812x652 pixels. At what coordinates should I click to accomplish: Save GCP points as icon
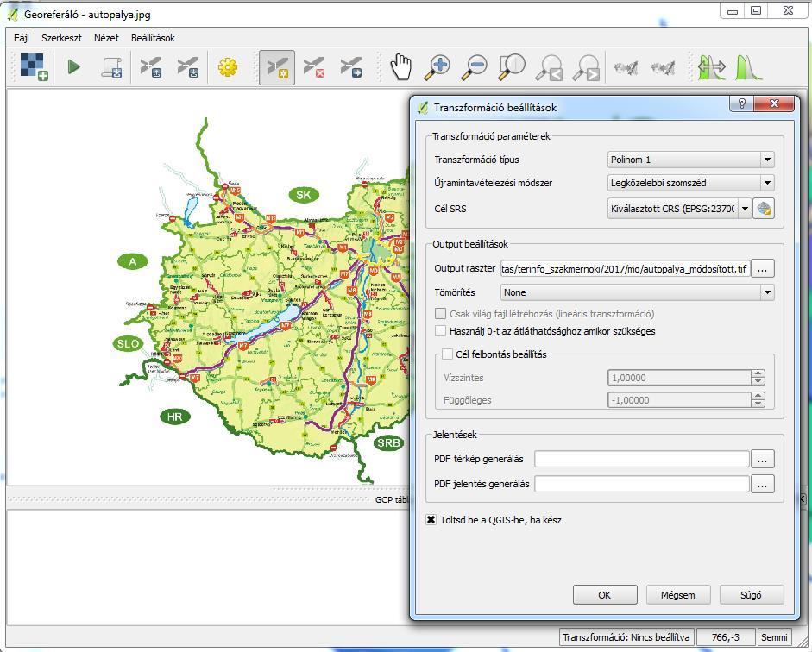[188, 67]
